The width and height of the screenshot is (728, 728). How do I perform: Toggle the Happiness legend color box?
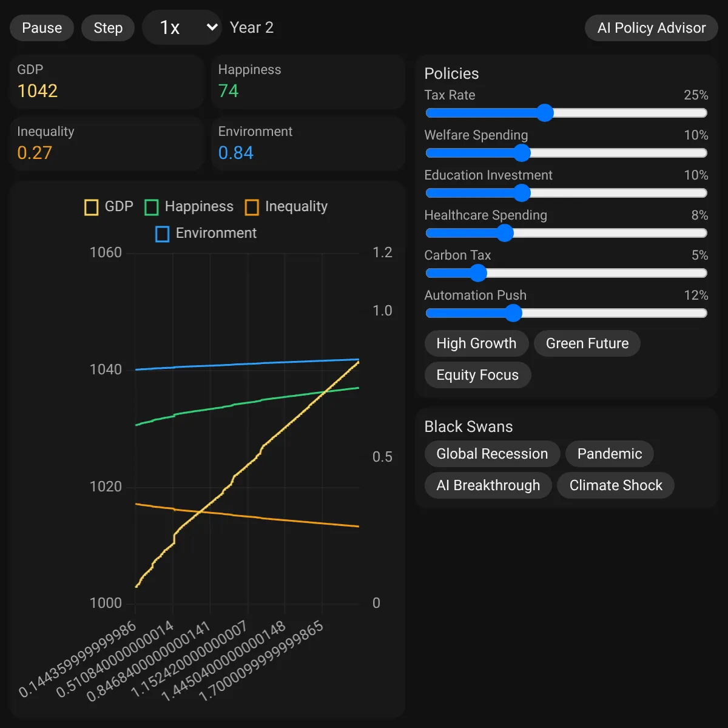tap(152, 207)
